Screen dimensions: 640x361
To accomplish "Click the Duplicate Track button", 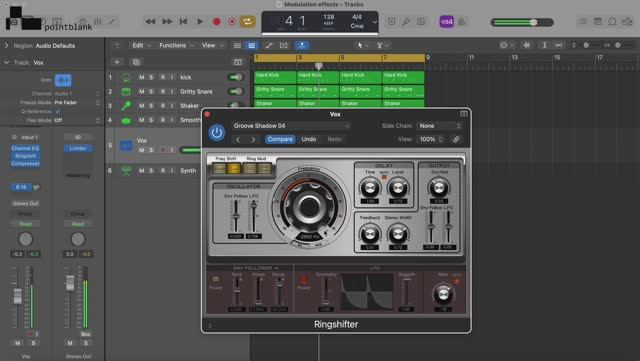I will coord(136,62).
